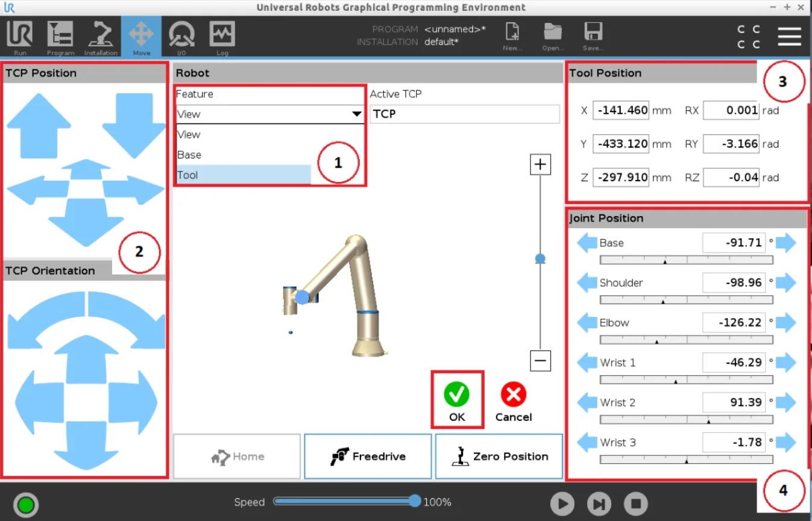The image size is (812, 521).
Task: Activate the Freedrive button
Action: tap(368, 457)
